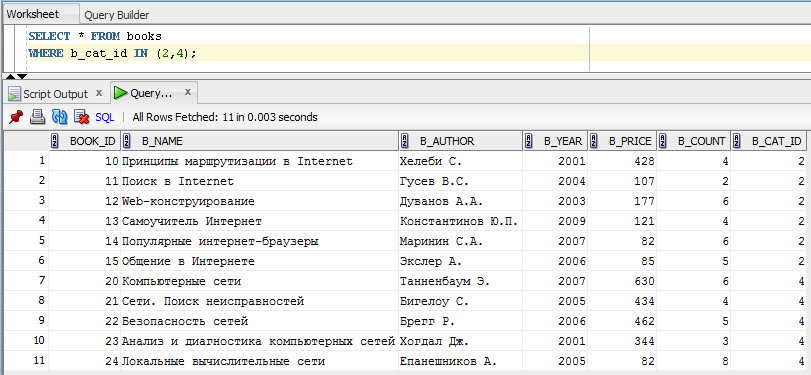Select BOOK_ID cell 24
811x375 pixels.
pyautogui.click(x=85, y=361)
